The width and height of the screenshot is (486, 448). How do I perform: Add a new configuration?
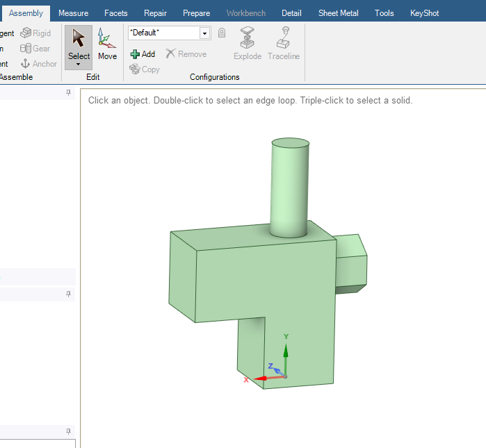[143, 54]
